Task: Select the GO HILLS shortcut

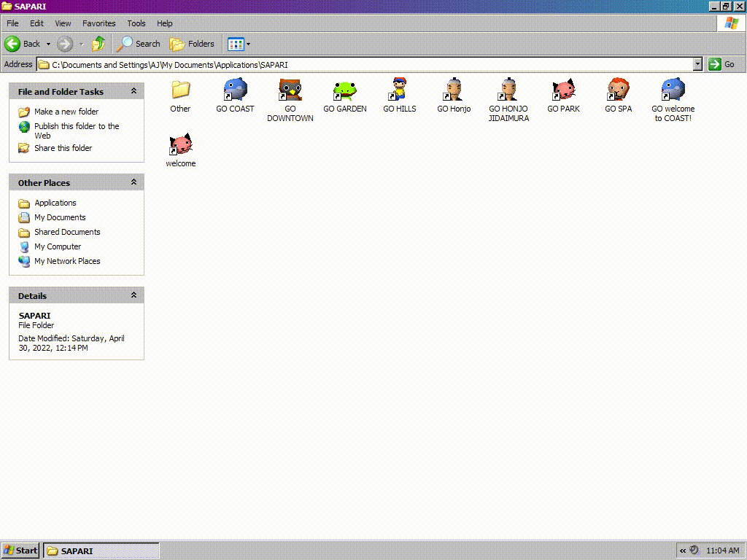Action: click(399, 89)
